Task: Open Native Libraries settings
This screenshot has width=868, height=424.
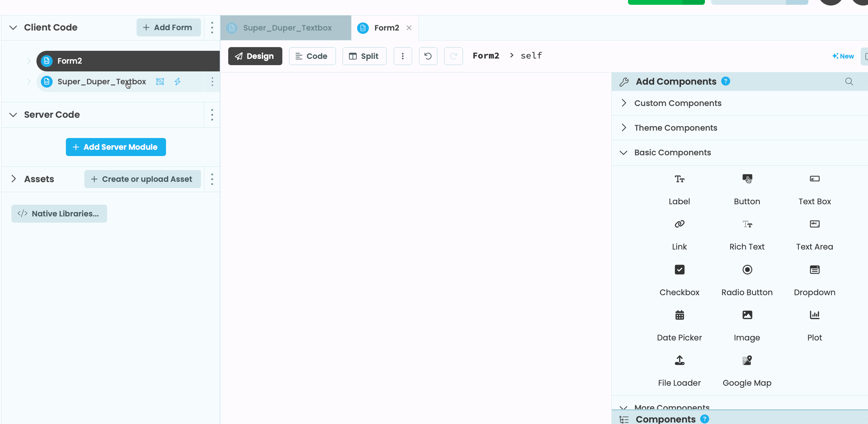Action: pyautogui.click(x=59, y=213)
